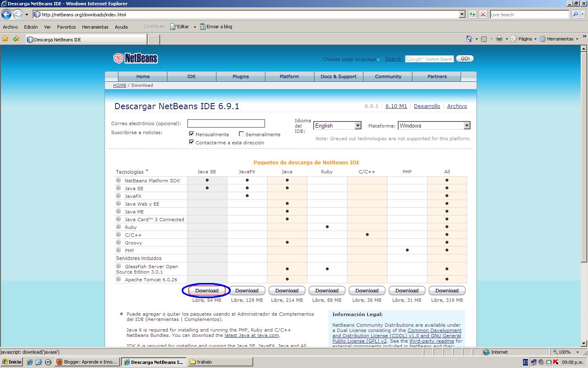Open the Ayuda menu
588x368 pixels.
121,27
